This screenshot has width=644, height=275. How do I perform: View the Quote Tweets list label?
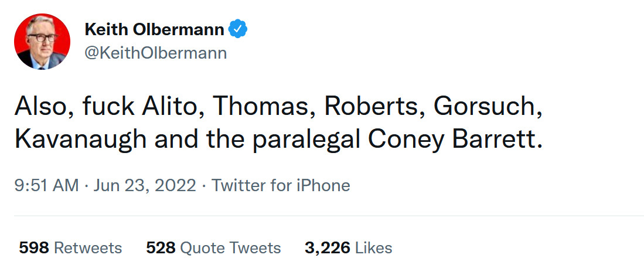[230, 247]
